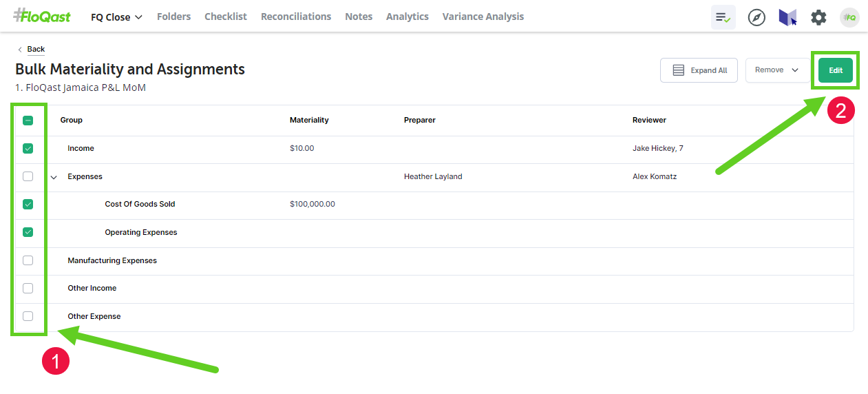Screen dimensions: 868x394
Task: Check the Manufacturing Expenses checkbox
Action: pos(28,260)
